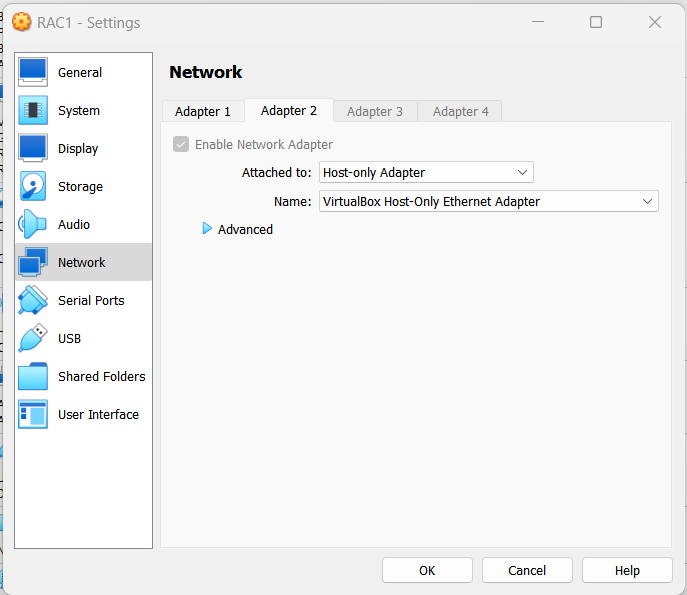
Task: Click the Shared Folders folder icon
Action: point(33,376)
